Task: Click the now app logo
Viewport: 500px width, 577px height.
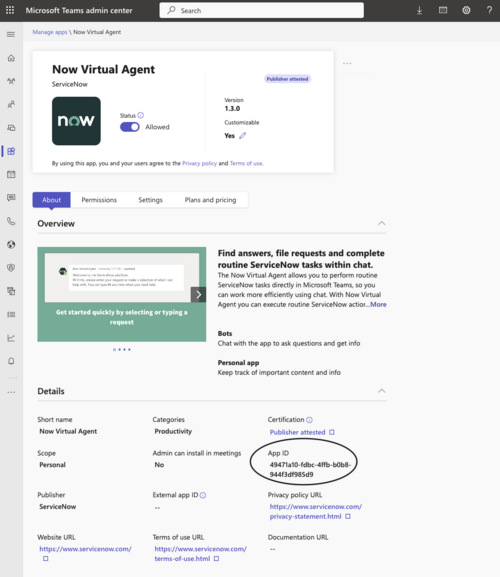Action: (76, 121)
